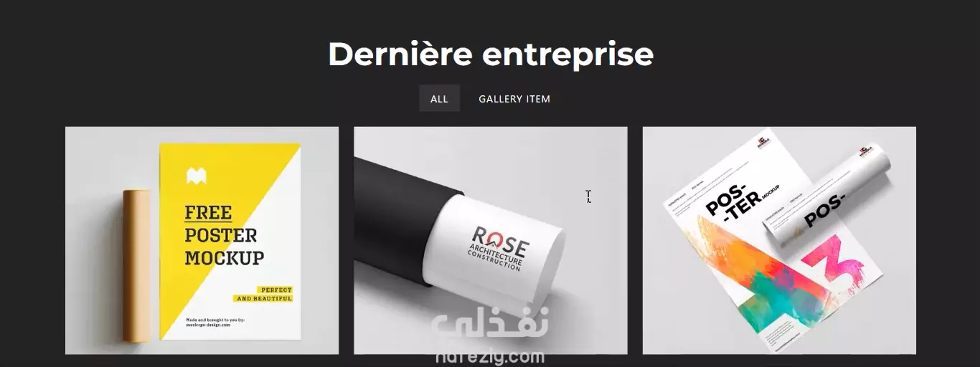The height and width of the screenshot is (367, 980).
Task: Click the PERFECT AND BEAUTIFUL yellow label
Action: 263,294
